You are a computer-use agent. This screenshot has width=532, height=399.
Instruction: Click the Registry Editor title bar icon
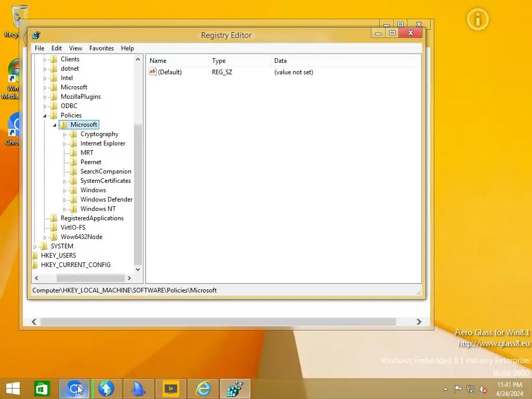36,35
